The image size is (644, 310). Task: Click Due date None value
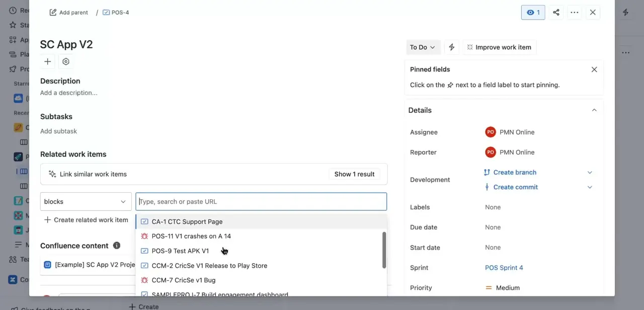[x=493, y=227]
